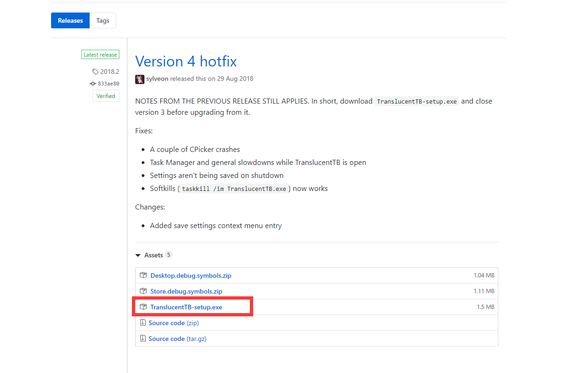Open the sylveon user profile link
Image resolution: width=588 pixels, height=373 pixels.
[157, 79]
